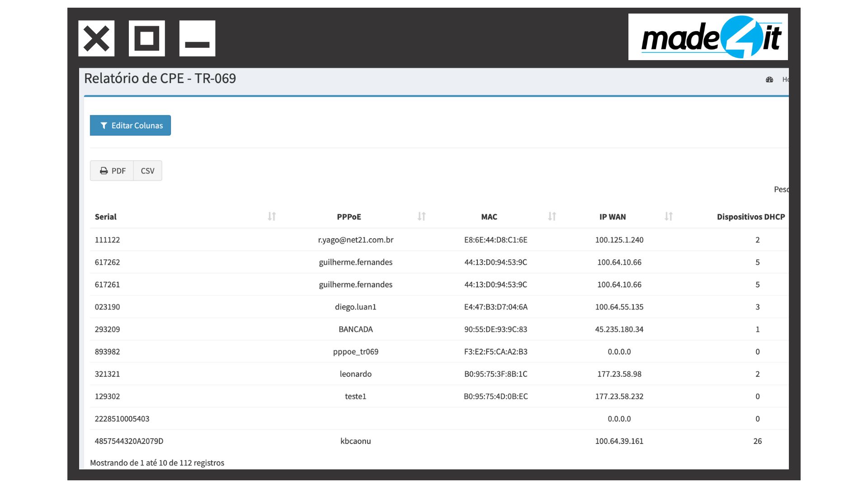The width and height of the screenshot is (868, 488).
Task: Click the MAC column sort icon
Action: pyautogui.click(x=552, y=216)
